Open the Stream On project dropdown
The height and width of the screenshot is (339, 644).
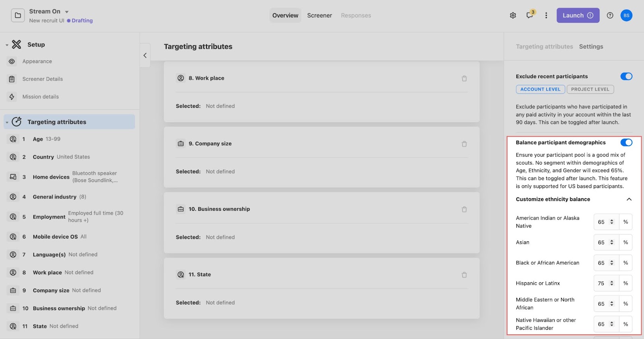tap(67, 12)
